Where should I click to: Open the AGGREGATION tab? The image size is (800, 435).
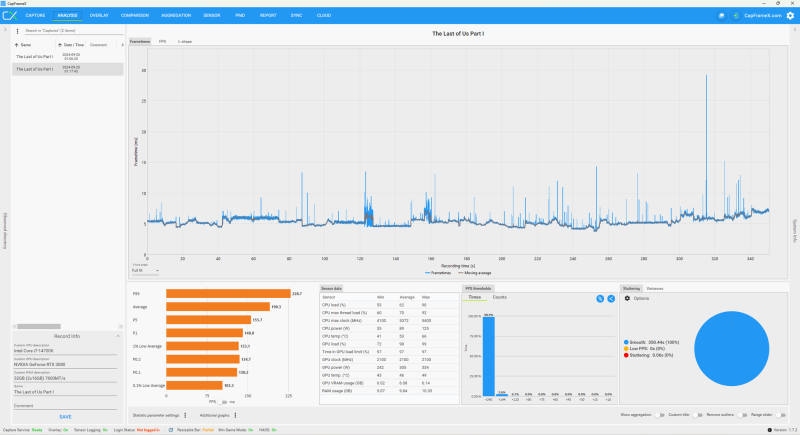point(176,15)
